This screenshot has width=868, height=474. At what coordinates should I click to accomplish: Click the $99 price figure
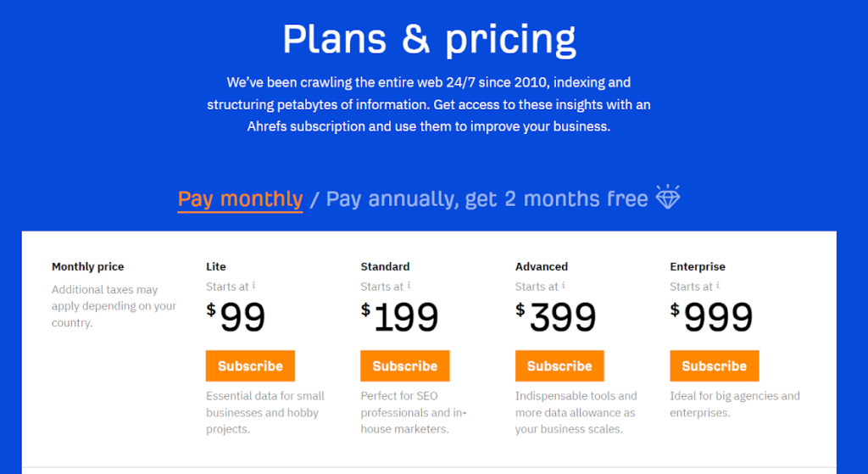click(236, 318)
